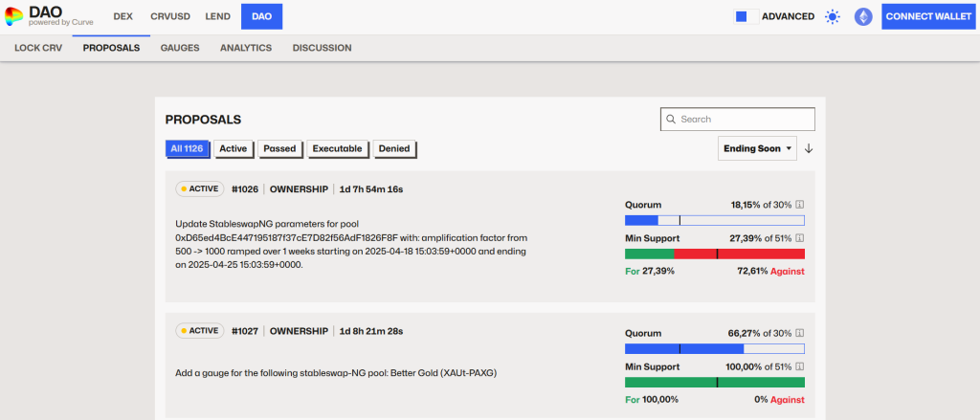Open the Lock CRV tab
Image resolution: width=980 pixels, height=420 pixels.
[38, 48]
